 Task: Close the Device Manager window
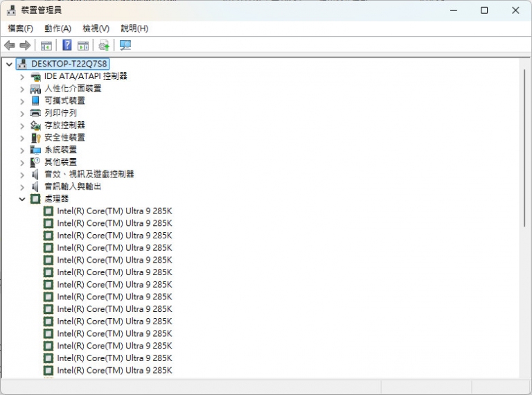(x=515, y=10)
